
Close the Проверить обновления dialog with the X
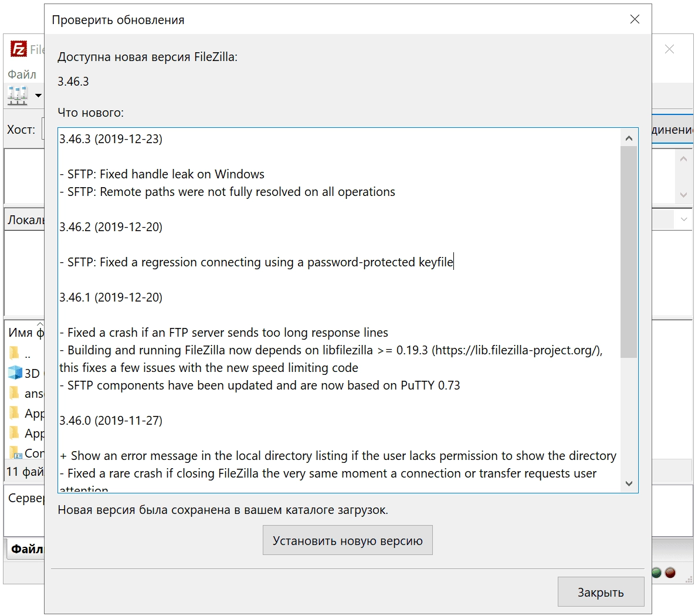tap(635, 19)
